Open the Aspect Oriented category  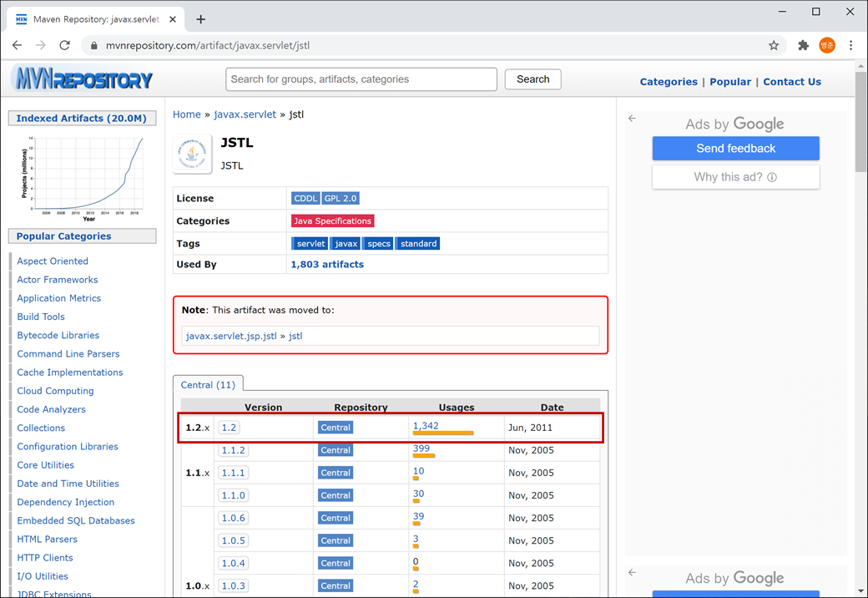click(x=53, y=261)
